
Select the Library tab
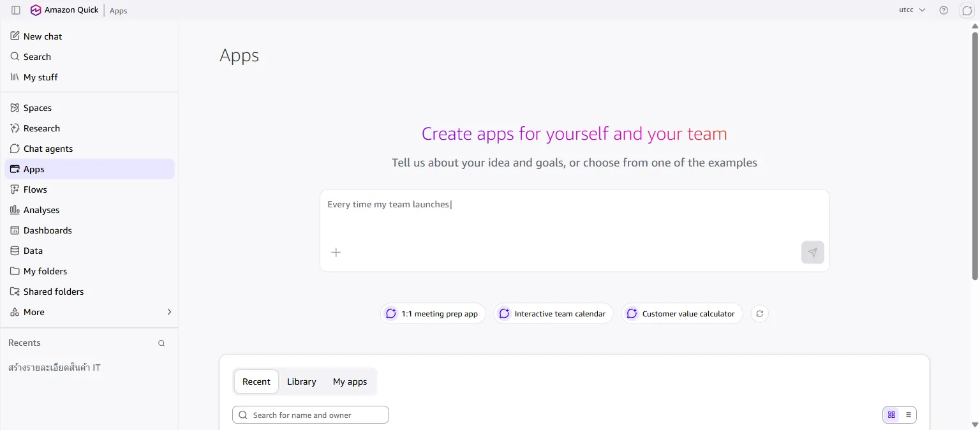click(301, 382)
